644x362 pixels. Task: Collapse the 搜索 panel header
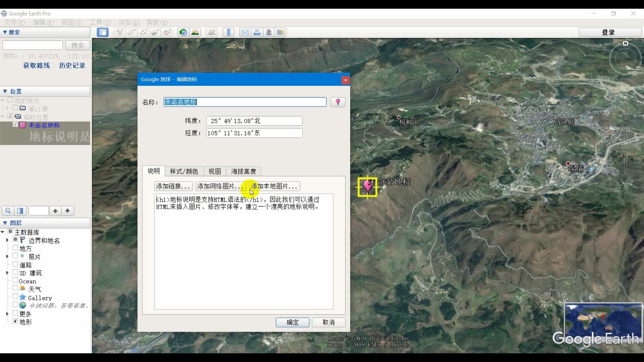tap(45, 32)
